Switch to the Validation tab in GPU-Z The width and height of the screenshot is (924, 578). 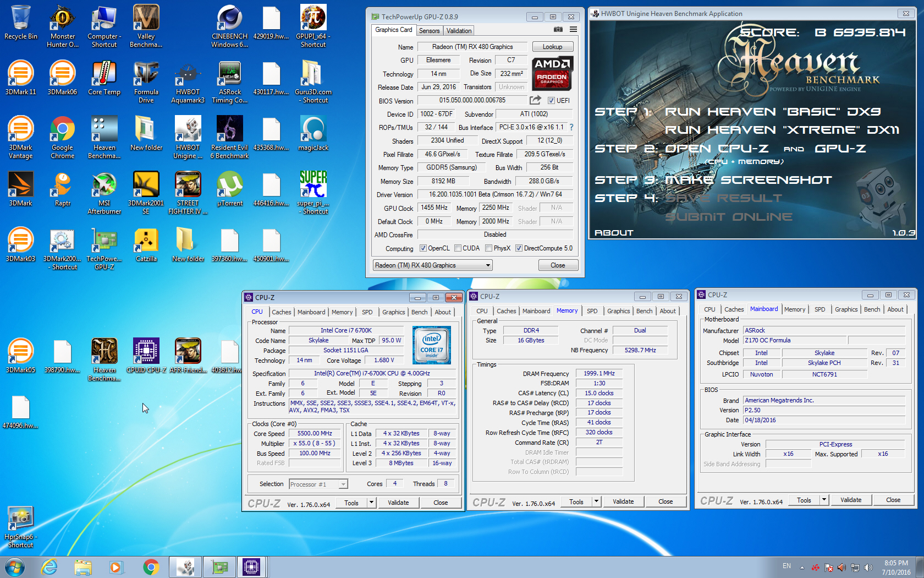click(459, 31)
